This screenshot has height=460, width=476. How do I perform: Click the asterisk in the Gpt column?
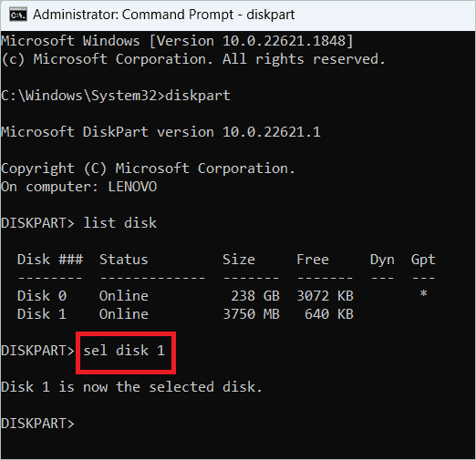[423, 294]
